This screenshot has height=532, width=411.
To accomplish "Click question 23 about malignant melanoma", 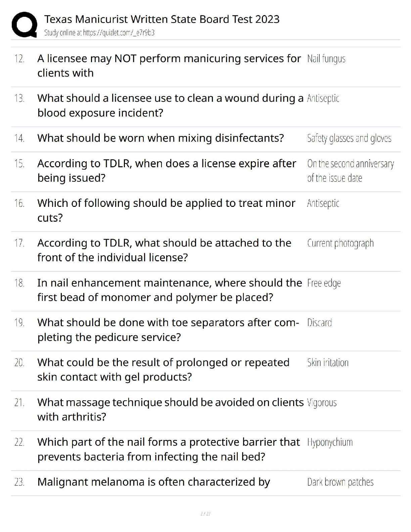I will pos(153,482).
